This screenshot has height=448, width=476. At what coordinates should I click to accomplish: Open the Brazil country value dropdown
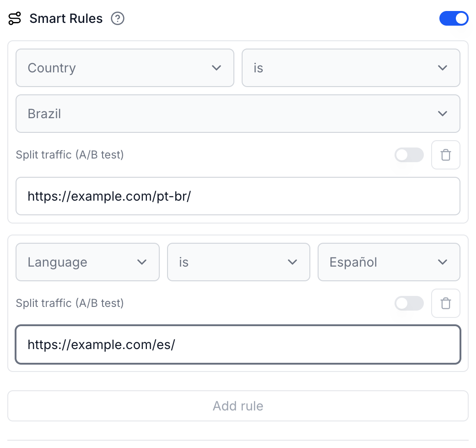coord(238,114)
